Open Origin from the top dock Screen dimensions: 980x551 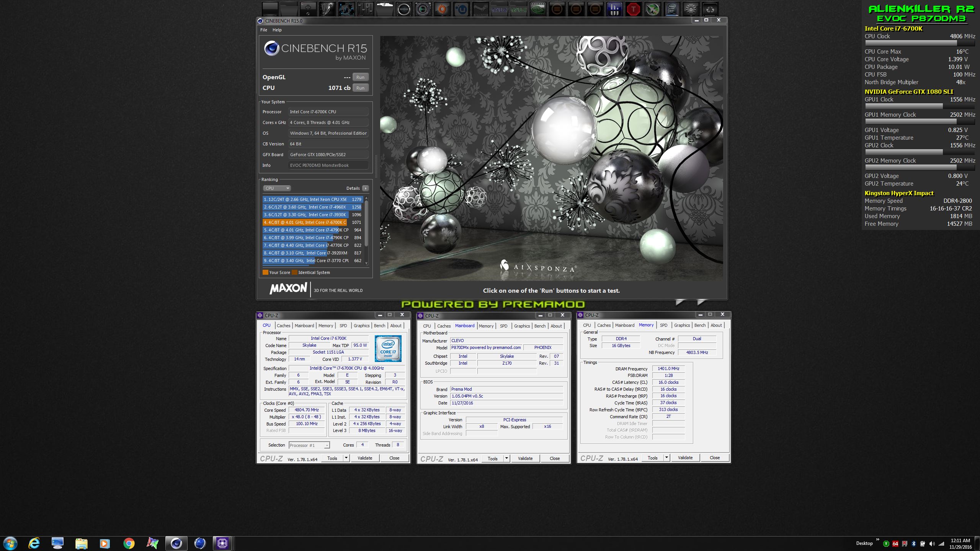[x=442, y=9]
